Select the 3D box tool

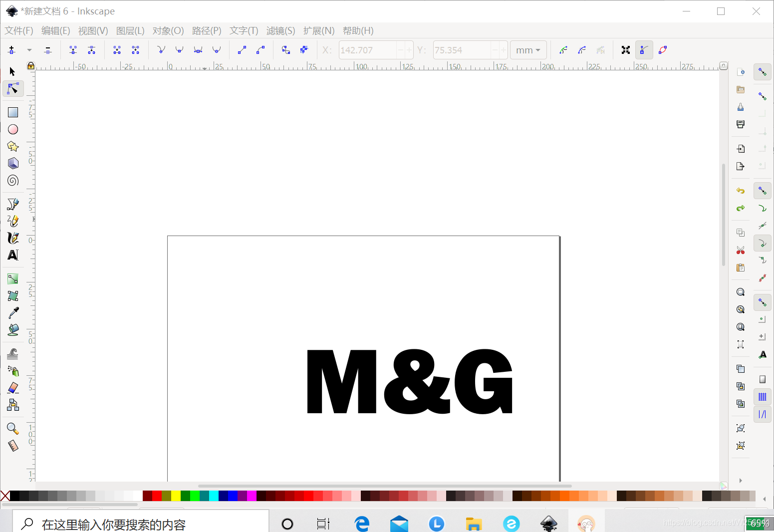tap(13, 163)
